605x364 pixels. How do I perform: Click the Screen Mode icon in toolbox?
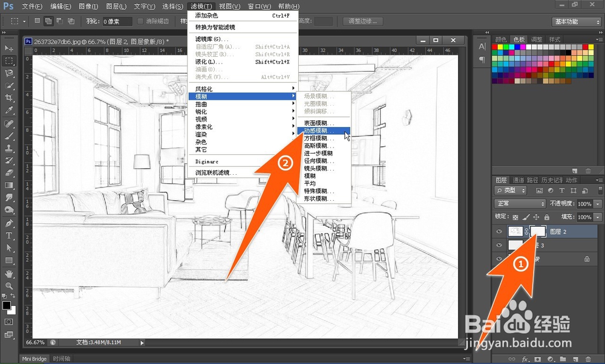[x=9, y=334]
